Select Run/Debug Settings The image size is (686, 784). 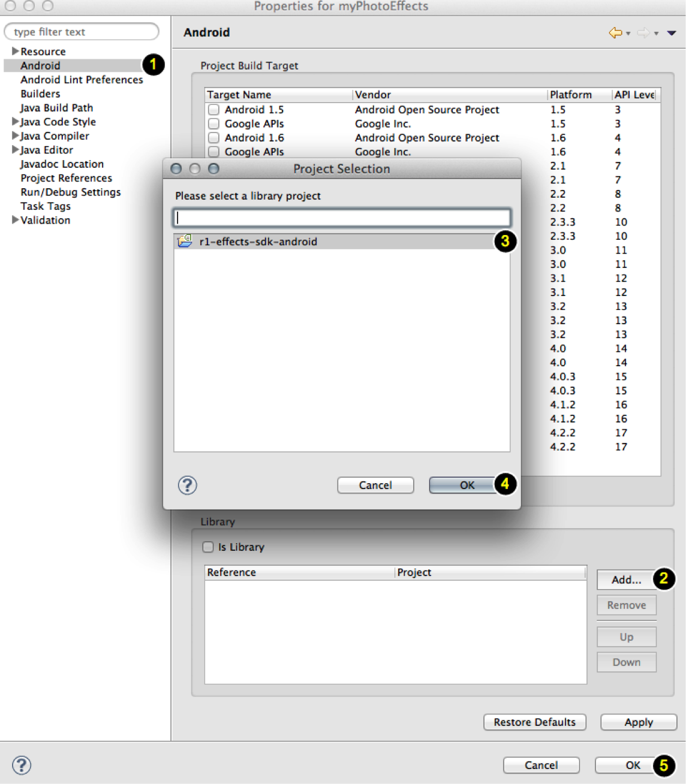point(70,192)
